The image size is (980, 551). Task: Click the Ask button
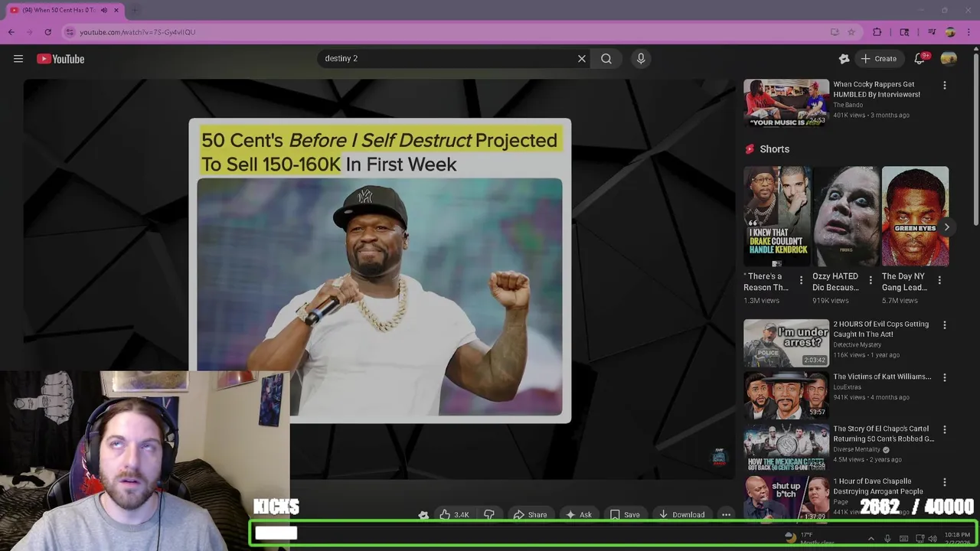click(578, 515)
